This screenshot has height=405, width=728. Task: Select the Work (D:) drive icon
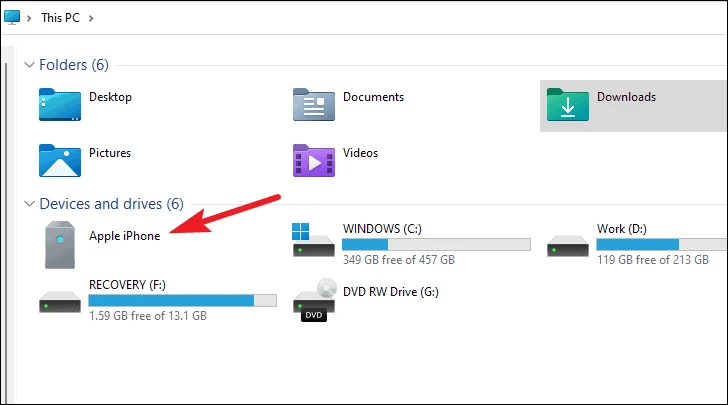(568, 246)
